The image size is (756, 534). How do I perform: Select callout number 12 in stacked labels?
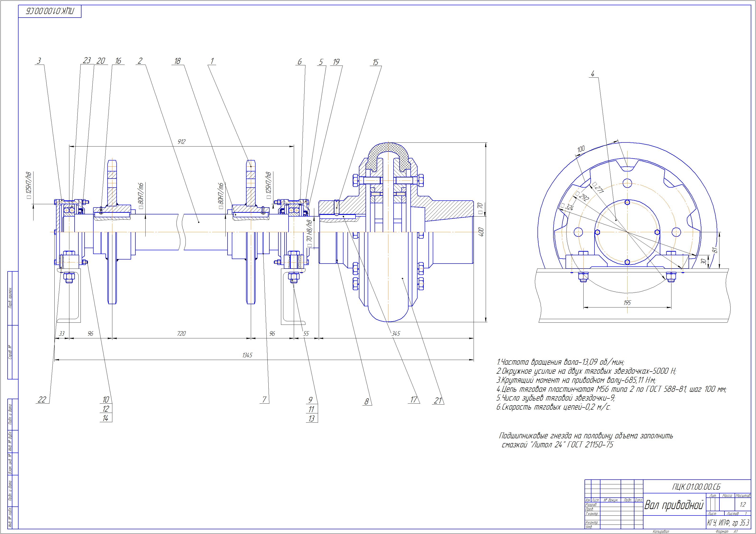coord(106,409)
